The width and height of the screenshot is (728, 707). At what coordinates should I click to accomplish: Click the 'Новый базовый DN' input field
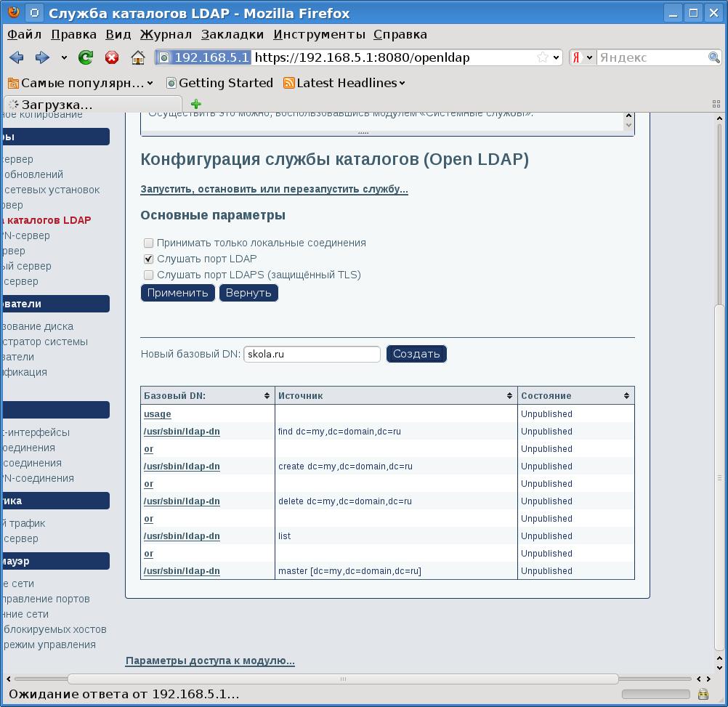[312, 354]
